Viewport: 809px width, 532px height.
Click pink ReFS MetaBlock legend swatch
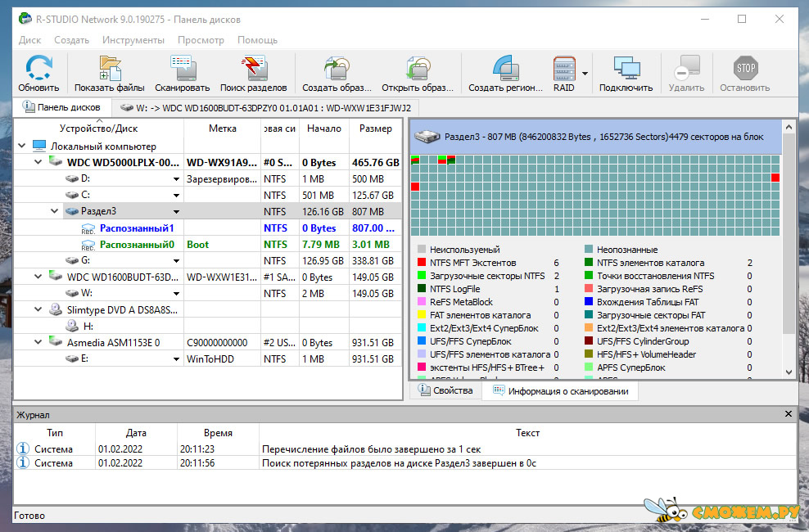tap(422, 302)
